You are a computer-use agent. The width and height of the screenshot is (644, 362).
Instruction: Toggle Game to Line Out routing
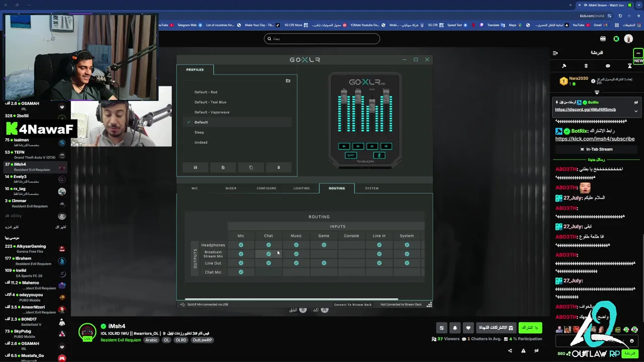click(x=324, y=263)
